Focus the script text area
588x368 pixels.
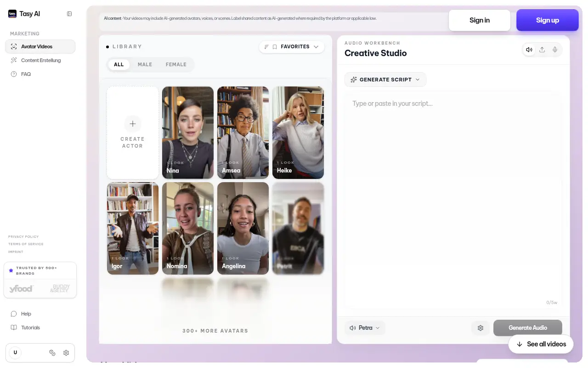(x=453, y=200)
